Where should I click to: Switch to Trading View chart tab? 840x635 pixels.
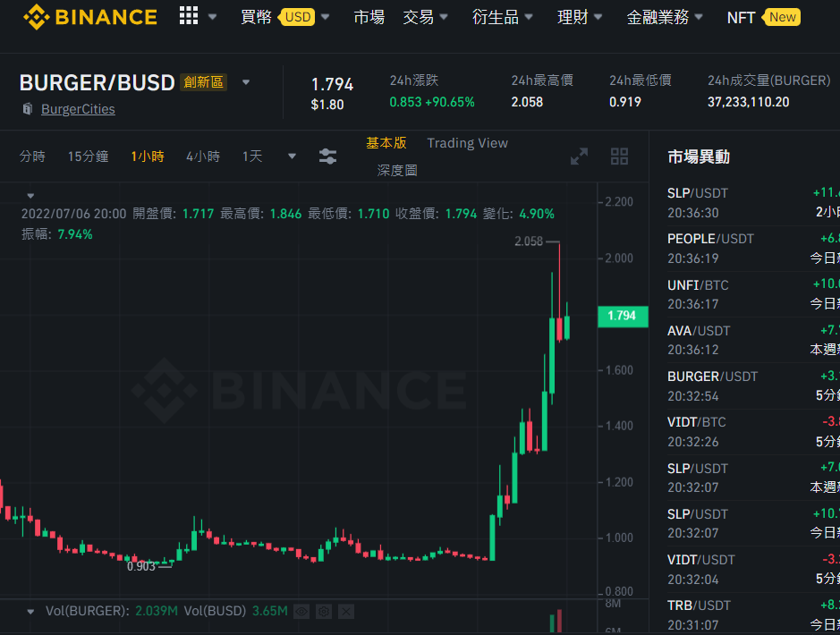[x=467, y=143]
